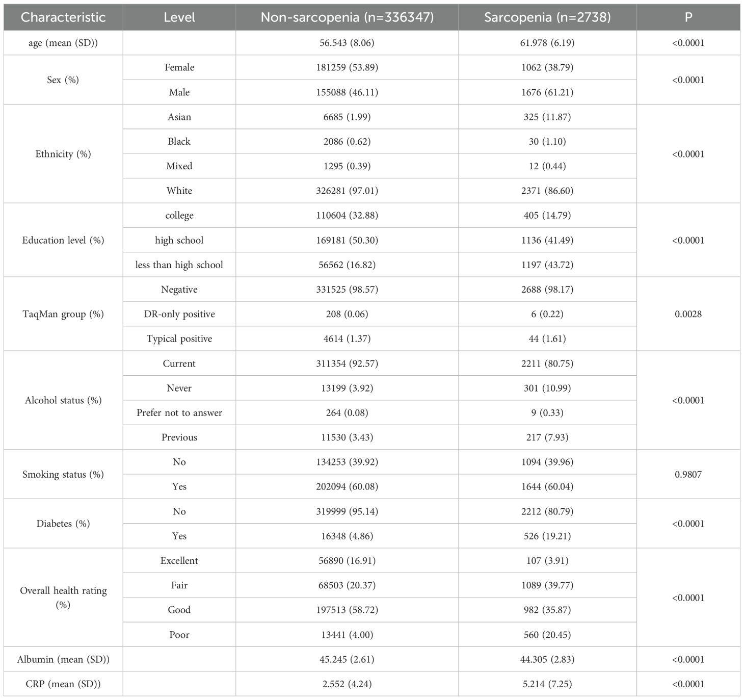Image resolution: width=744 pixels, height=700 pixels.
Task: Select the 0.0028 P value cell
Action: [688, 314]
